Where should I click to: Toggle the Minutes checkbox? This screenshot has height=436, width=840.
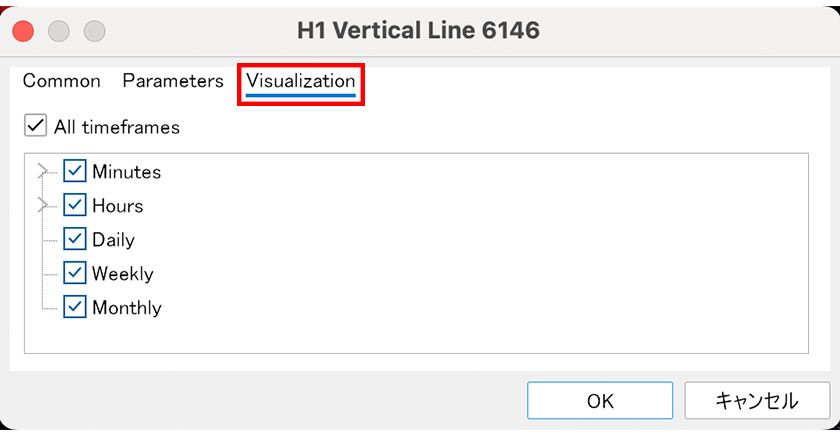coord(75,172)
